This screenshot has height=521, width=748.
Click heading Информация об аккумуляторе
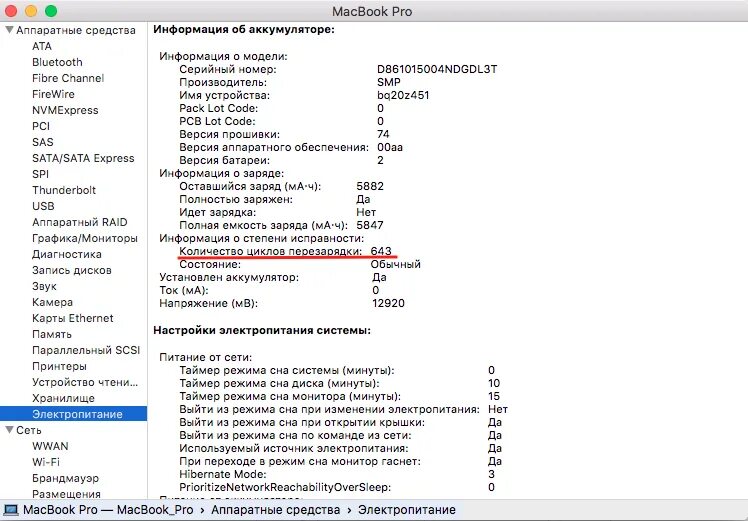coord(244,30)
